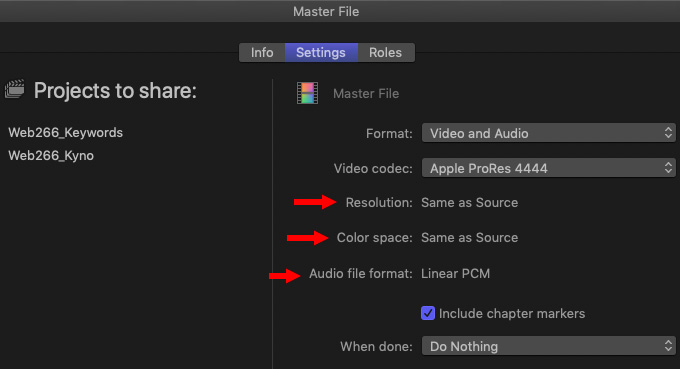The height and width of the screenshot is (369, 680).
Task: Switch to the Info tab
Action: (262, 52)
